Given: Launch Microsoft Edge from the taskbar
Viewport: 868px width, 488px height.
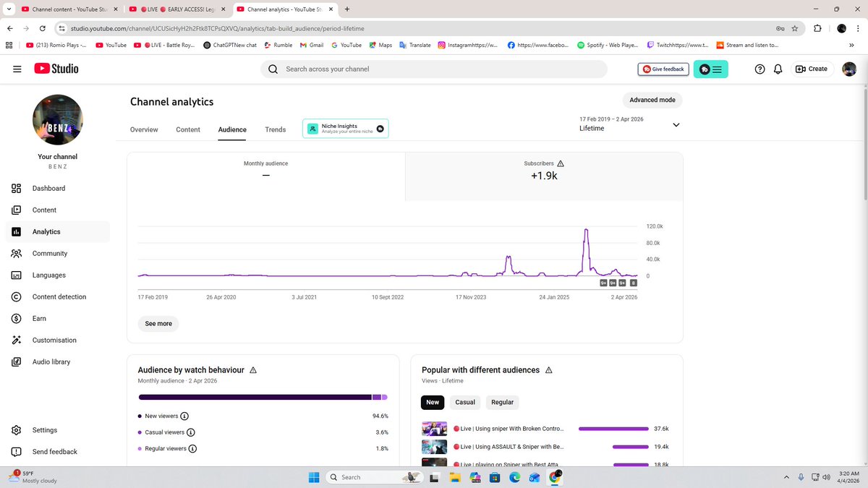Looking at the screenshot, I should [x=515, y=477].
